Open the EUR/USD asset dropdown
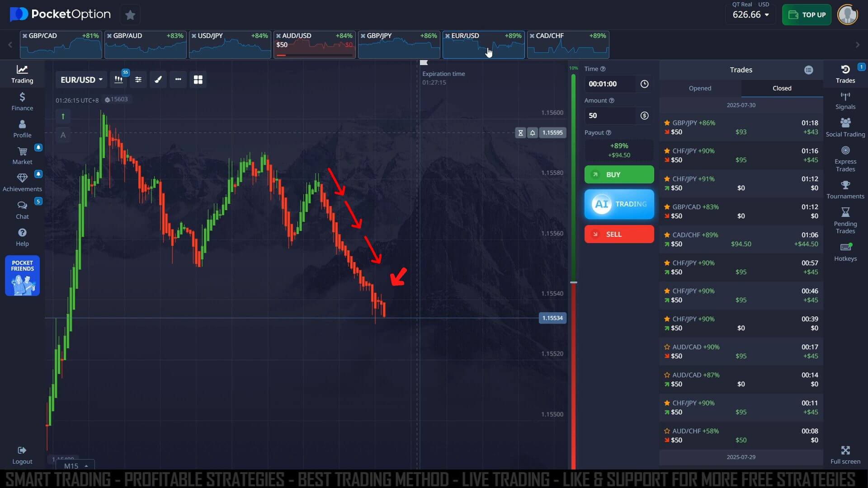The height and width of the screenshot is (488, 868). [81, 80]
